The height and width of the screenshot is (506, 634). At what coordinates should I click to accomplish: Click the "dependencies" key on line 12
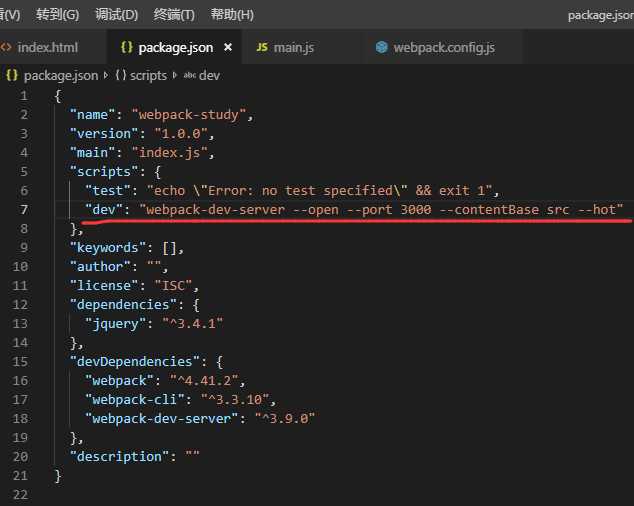124,305
